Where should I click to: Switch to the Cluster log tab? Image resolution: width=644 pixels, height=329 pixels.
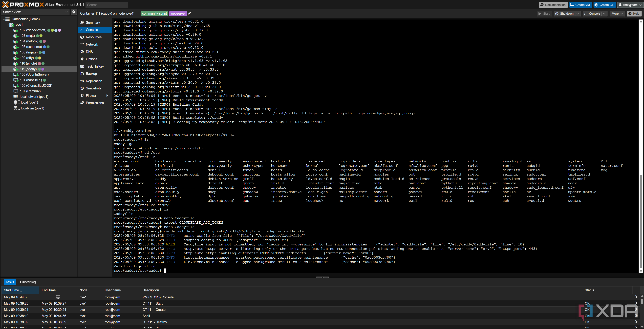pyautogui.click(x=28, y=282)
